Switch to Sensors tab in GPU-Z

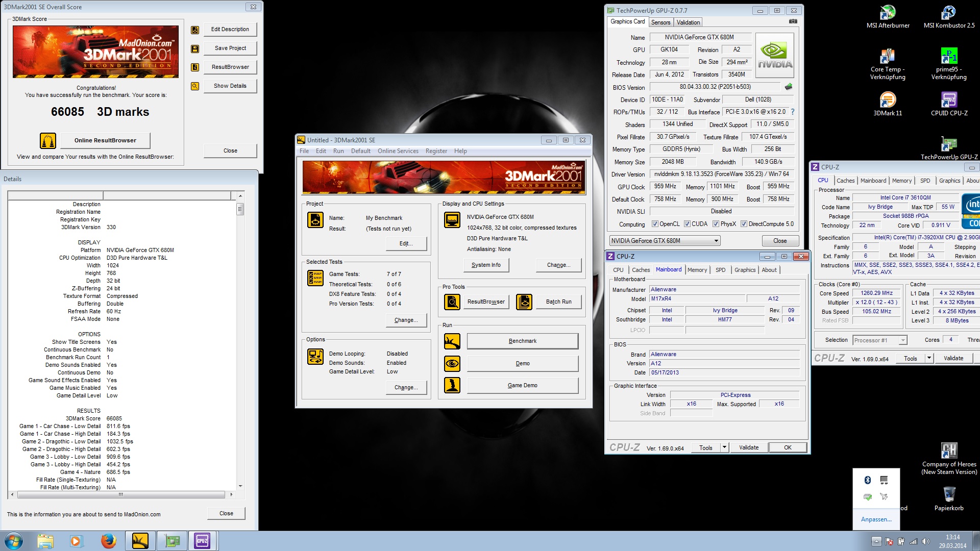click(x=660, y=22)
